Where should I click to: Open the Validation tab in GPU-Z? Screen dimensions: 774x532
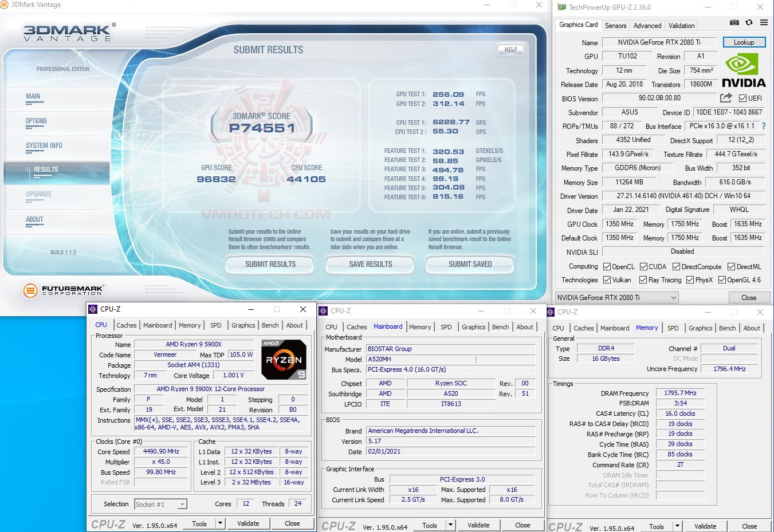[x=681, y=26]
